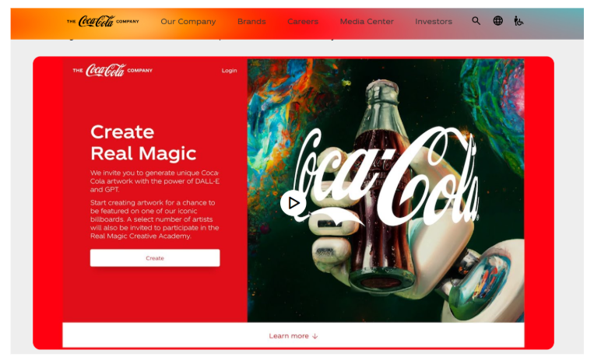This screenshot has height=364, width=594.
Task: Click the white Create button
Action: (155, 258)
